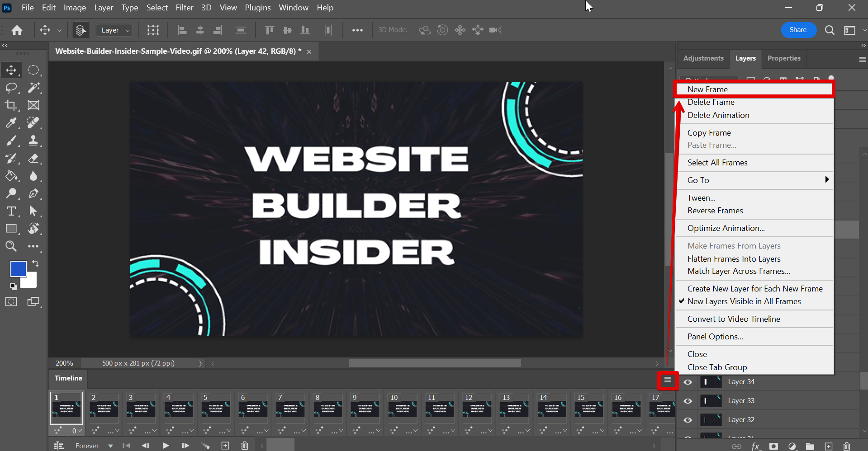Hide Layer 34 visibility eye

point(688,382)
